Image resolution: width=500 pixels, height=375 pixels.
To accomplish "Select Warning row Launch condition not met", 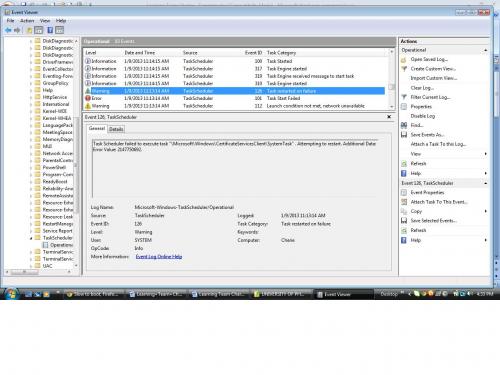I will [235, 106].
